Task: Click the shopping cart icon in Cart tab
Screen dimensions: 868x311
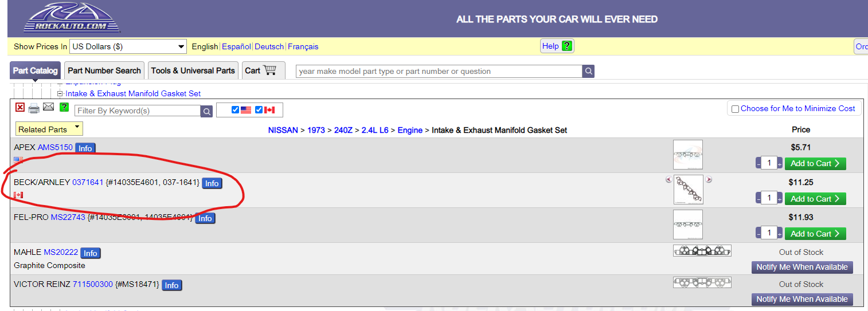Action: click(x=270, y=70)
